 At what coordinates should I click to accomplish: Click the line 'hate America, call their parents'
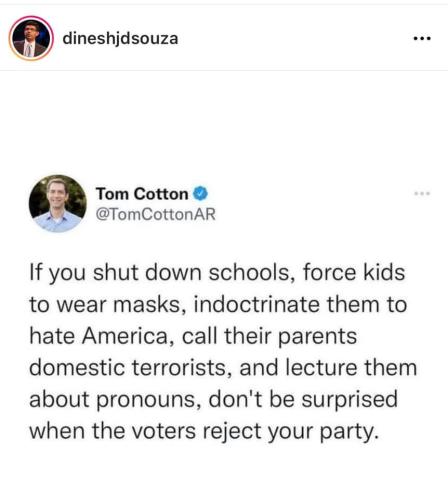193,336
